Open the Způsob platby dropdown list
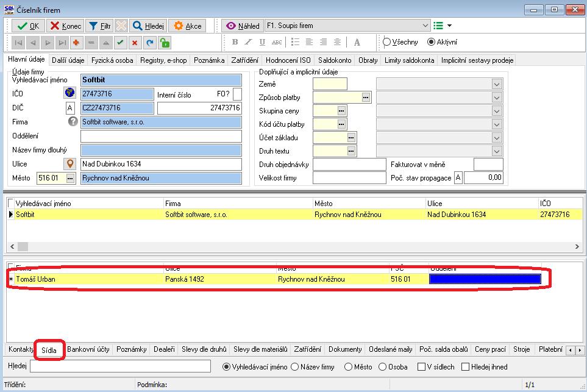Screen dimensions: 587x392 [x=496, y=98]
